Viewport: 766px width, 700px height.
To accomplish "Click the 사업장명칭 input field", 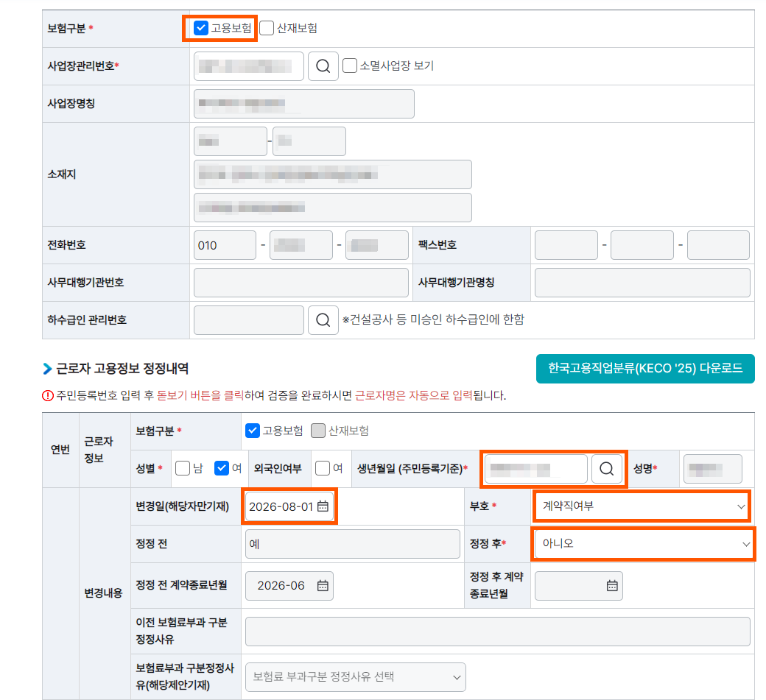I will click(304, 104).
